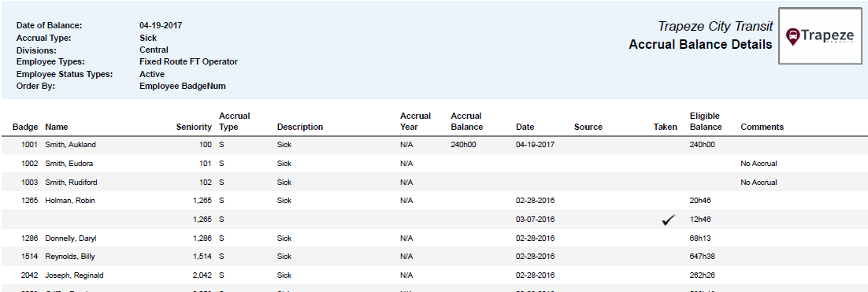Screen dimensions: 868x292
Task: Click seniority 100 for Smith, Aukland
Action: click(x=206, y=144)
